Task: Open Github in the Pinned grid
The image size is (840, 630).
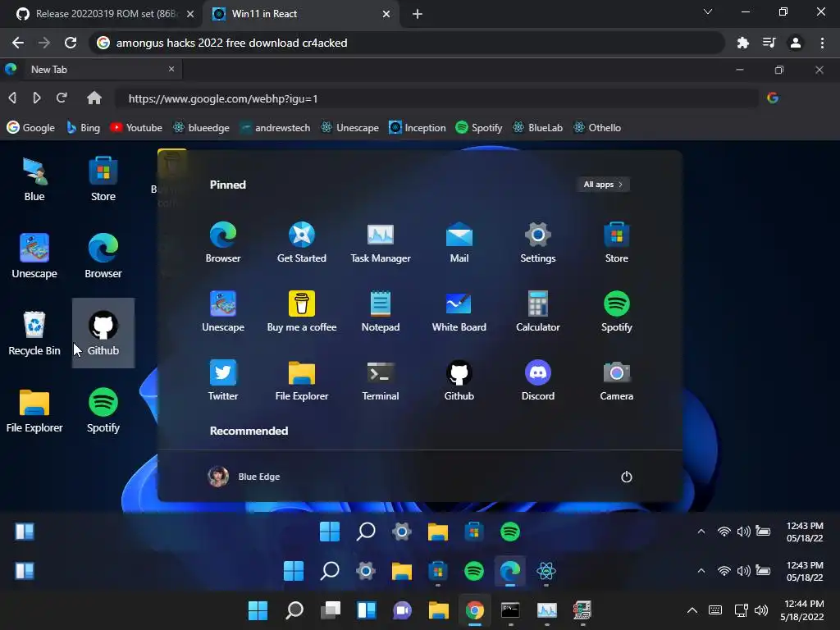Action: 459,381
